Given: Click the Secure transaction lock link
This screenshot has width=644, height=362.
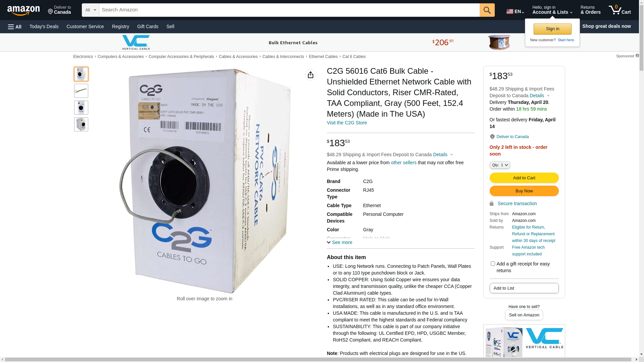Looking at the screenshot, I should click(x=513, y=203).
